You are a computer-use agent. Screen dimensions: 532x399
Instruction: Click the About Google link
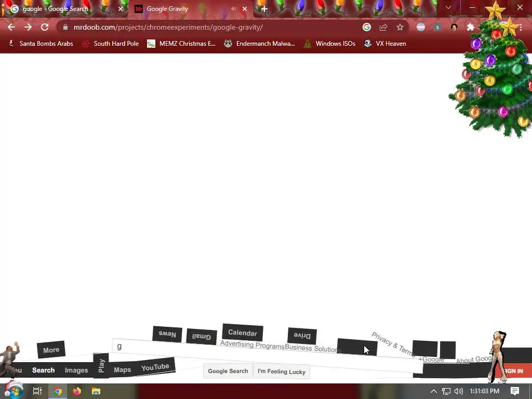pos(474,360)
